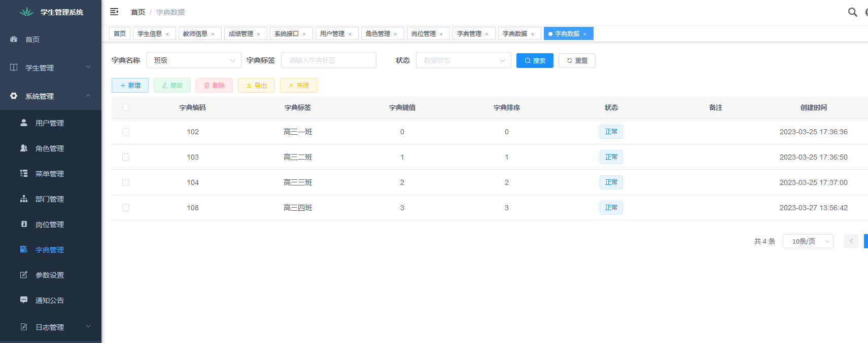Expand the 学生管理 sidebar menu

[51, 67]
